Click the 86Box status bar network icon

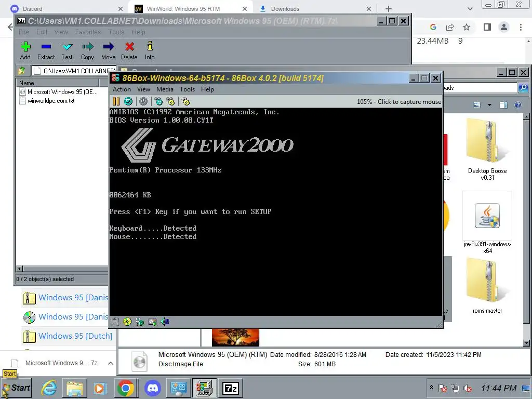139,322
